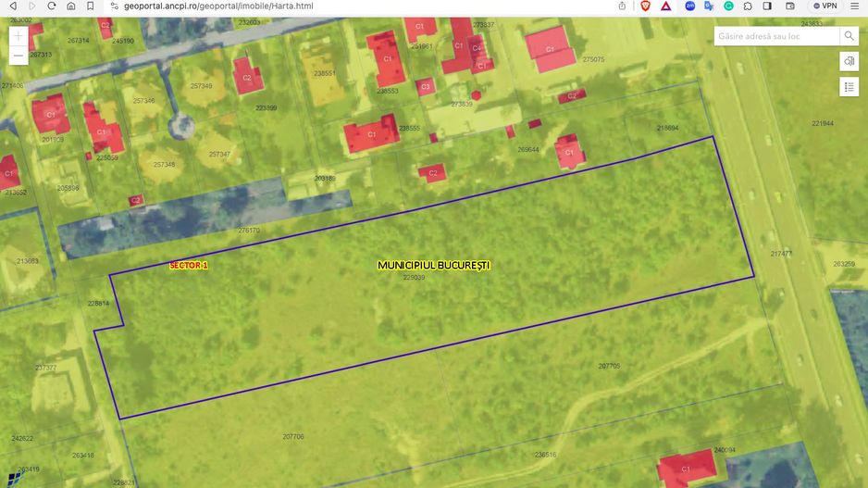This screenshot has width=868, height=488.
Task: Open the parcel identify/search tool
Action: tap(849, 61)
